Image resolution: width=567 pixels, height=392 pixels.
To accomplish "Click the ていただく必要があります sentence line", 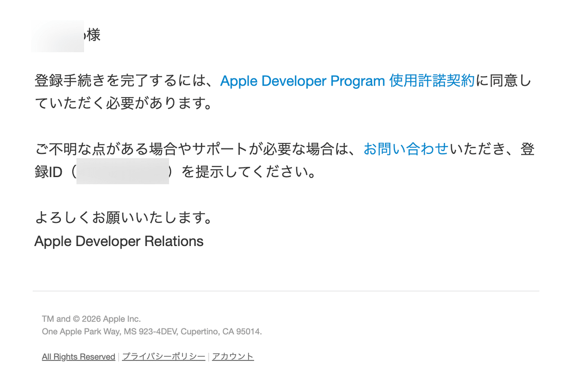I will point(123,103).
